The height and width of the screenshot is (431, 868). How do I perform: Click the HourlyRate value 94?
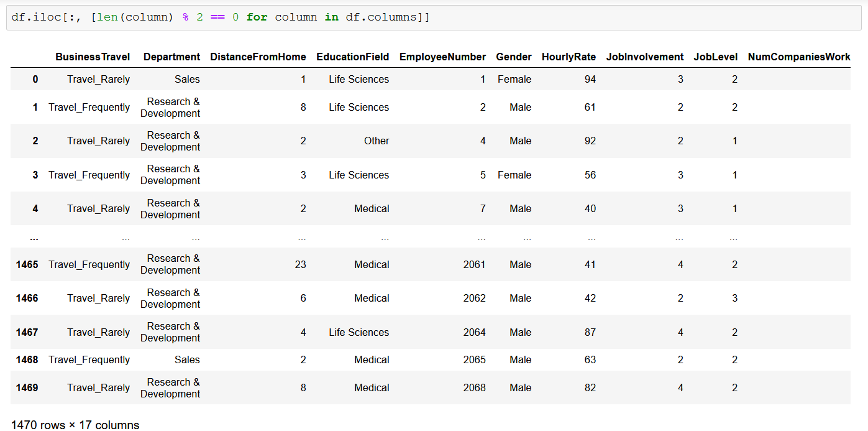590,79
